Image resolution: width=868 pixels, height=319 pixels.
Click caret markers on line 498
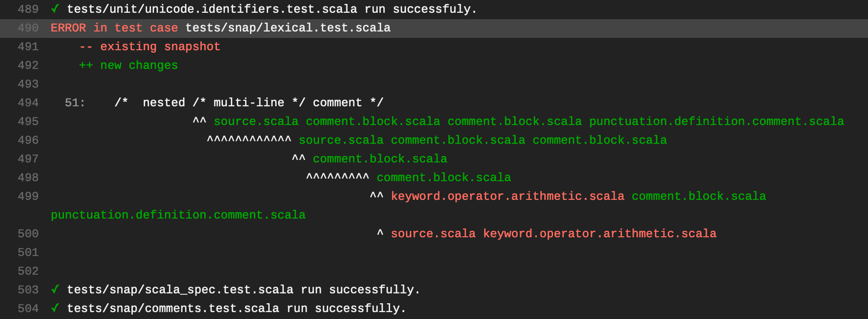(338, 177)
